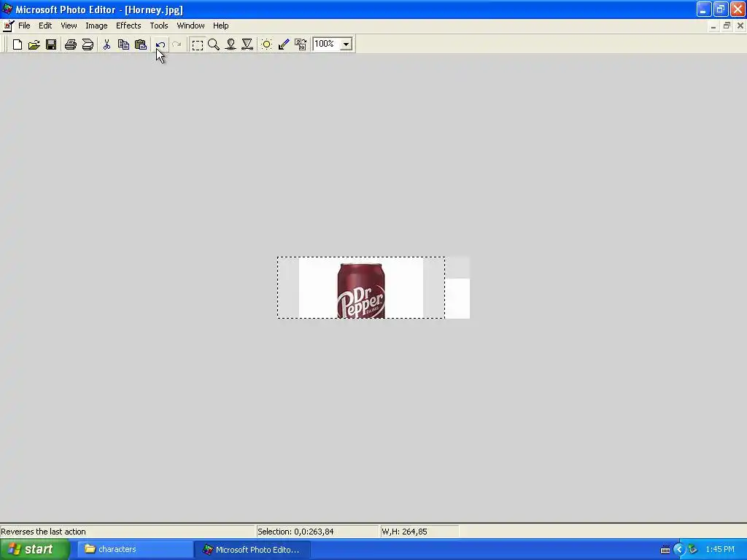The width and height of the screenshot is (747, 560).
Task: Click the 1:45 PM clock
Action: pyautogui.click(x=720, y=550)
